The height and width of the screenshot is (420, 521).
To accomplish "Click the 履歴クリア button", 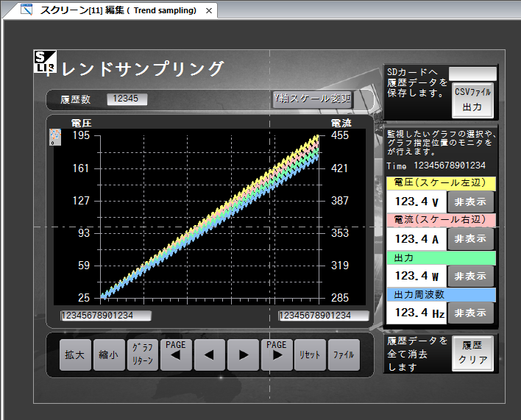I will [472, 354].
